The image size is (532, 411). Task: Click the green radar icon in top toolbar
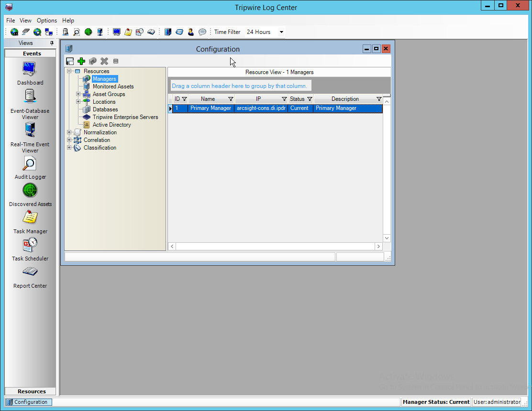pyautogui.click(x=88, y=32)
